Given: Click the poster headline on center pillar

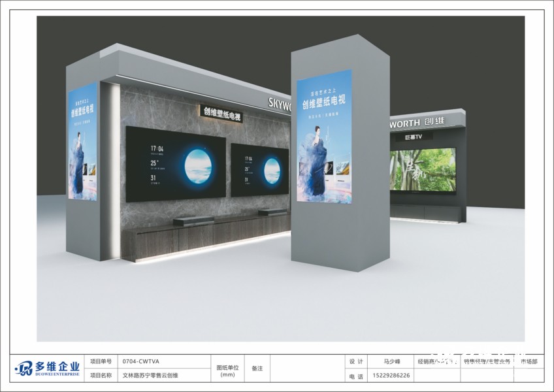Looking at the screenshot, I should [x=323, y=102].
